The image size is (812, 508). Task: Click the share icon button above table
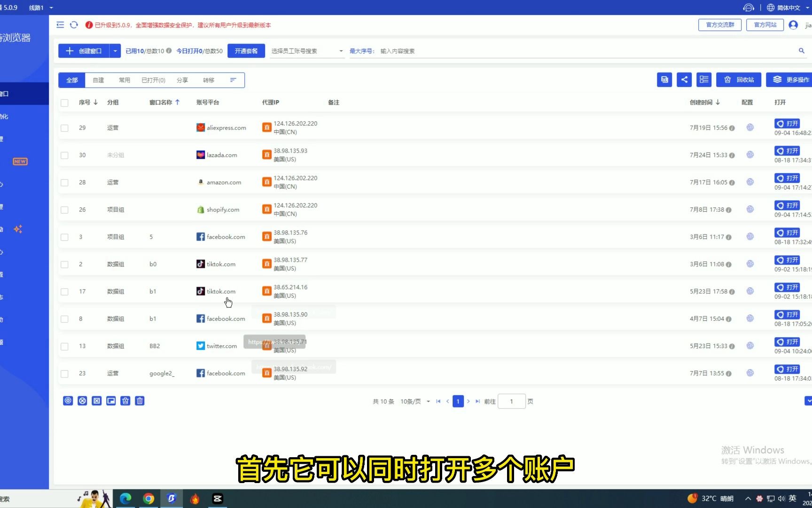[x=684, y=80]
